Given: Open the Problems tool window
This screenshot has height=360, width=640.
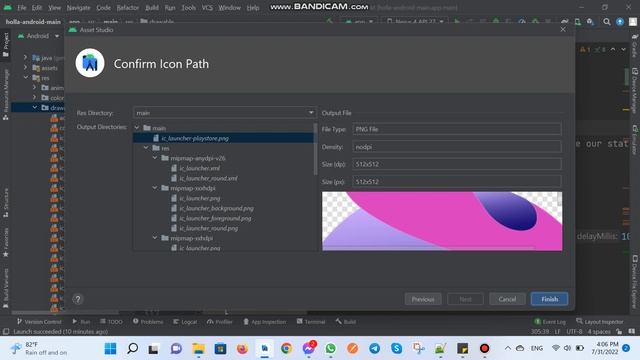Looking at the screenshot, I should coord(148,322).
